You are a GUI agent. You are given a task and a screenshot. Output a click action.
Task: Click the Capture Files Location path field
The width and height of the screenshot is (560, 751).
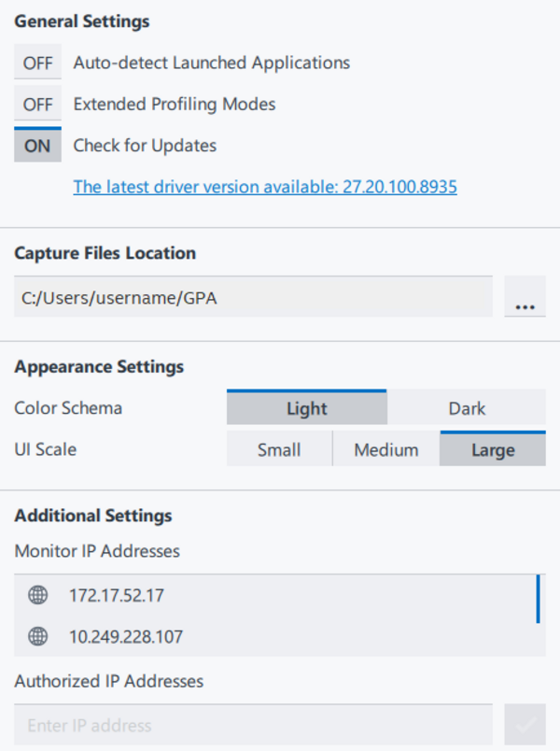pyautogui.click(x=253, y=297)
